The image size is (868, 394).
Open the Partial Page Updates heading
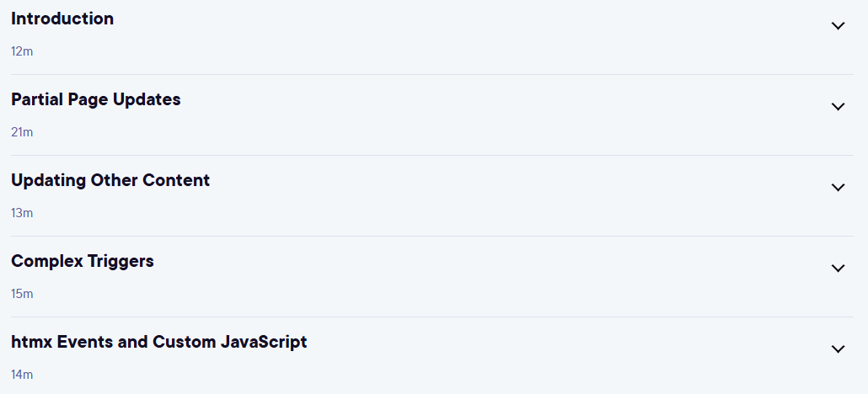[x=96, y=99]
